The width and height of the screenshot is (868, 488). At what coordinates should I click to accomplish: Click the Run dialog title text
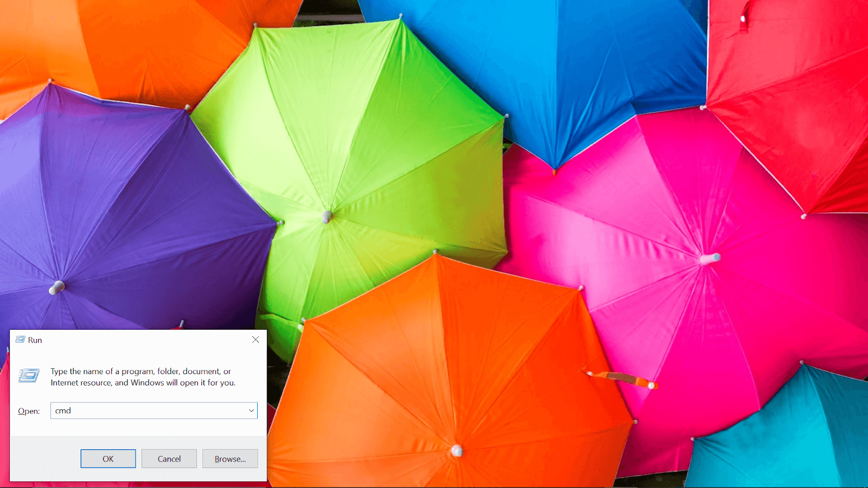point(35,341)
